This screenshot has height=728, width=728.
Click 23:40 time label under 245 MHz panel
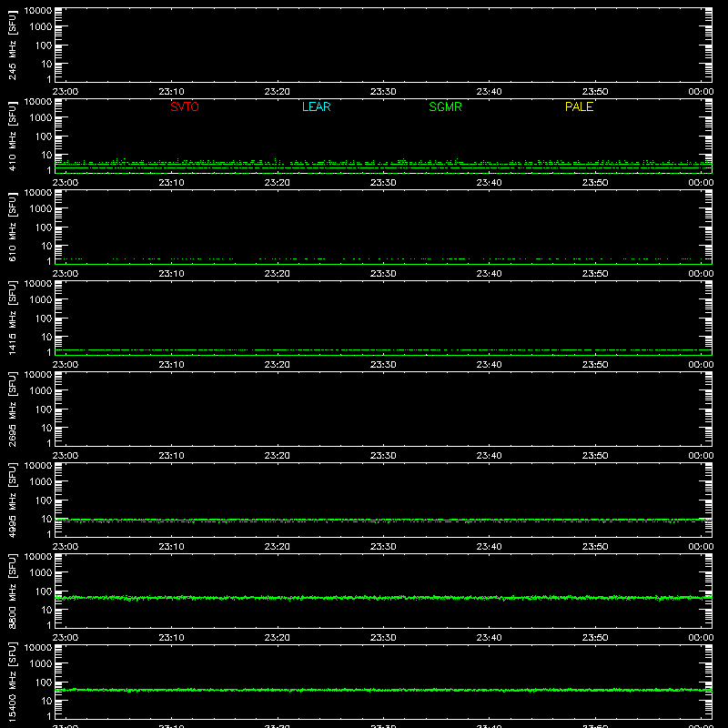(489, 92)
